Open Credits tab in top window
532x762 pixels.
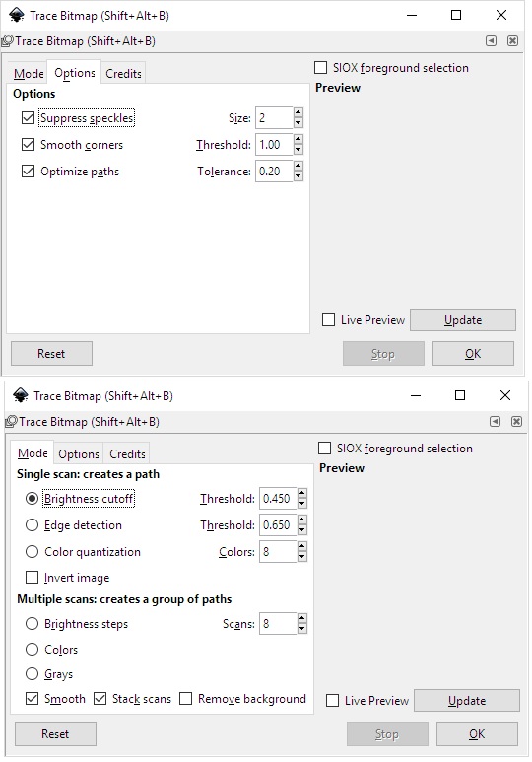[x=123, y=73]
